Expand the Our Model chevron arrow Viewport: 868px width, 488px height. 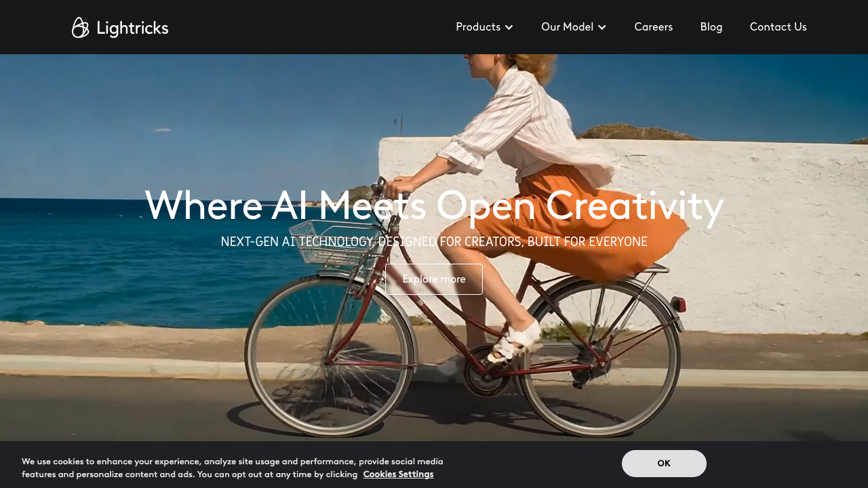tap(601, 27)
